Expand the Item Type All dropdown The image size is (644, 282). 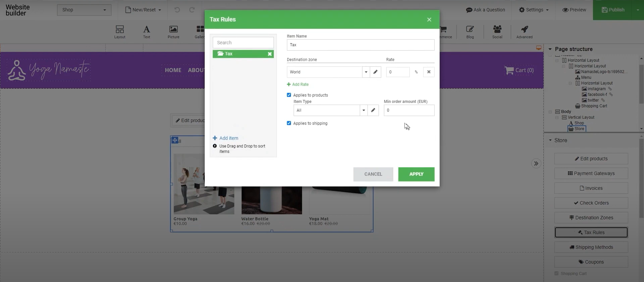point(363,110)
